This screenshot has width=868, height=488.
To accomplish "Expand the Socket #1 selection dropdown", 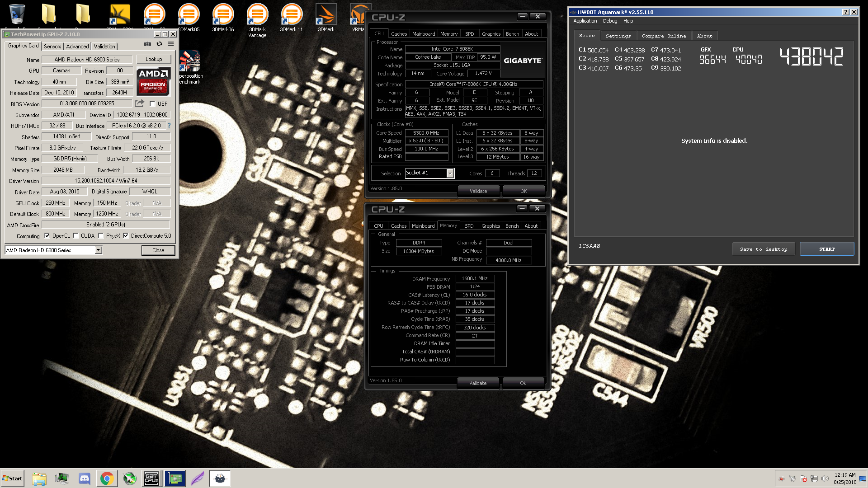I will [x=450, y=173].
